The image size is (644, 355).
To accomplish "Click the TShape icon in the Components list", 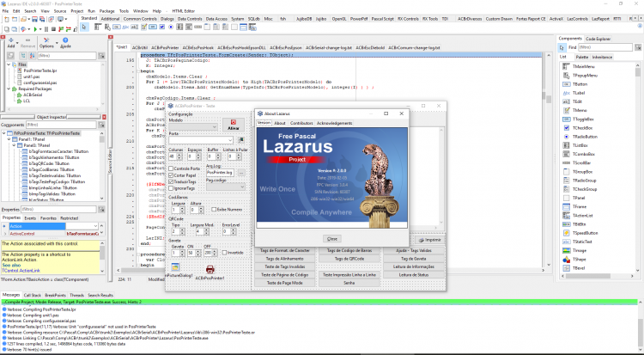I will [567, 259].
